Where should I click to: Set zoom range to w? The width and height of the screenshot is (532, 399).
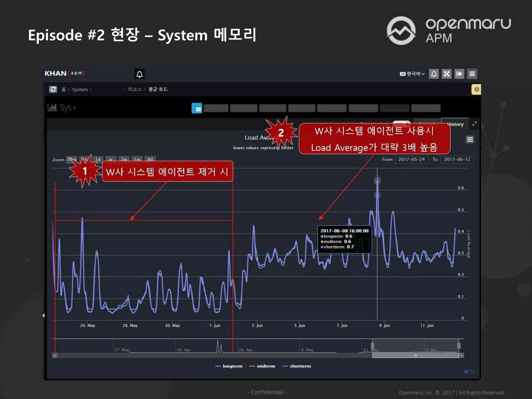tap(111, 159)
